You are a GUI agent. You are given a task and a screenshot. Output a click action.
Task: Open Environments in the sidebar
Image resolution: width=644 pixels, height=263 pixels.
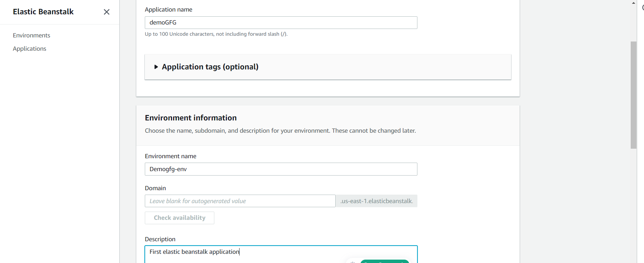[x=31, y=35]
